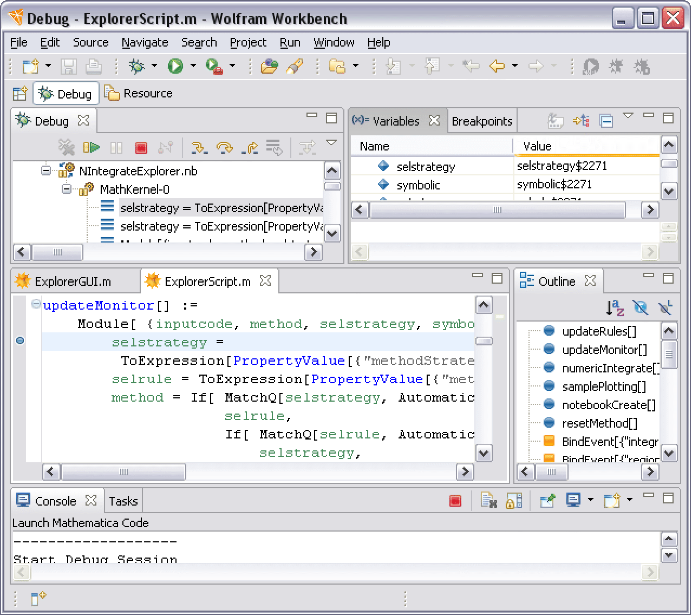Screen dimensions: 692x616
Task: Click the Back navigation yellow arrow
Action: (497, 67)
